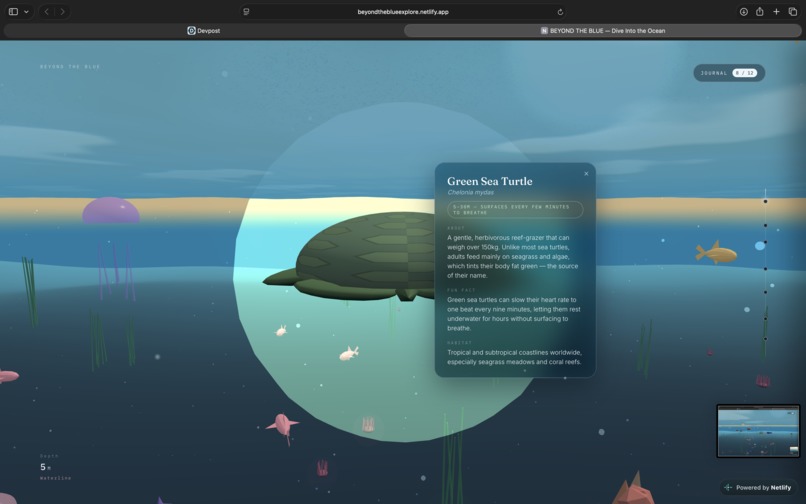This screenshot has height=504, width=806.
Task: Click the BEYOND THE BLUE site logo text
Action: [70, 66]
